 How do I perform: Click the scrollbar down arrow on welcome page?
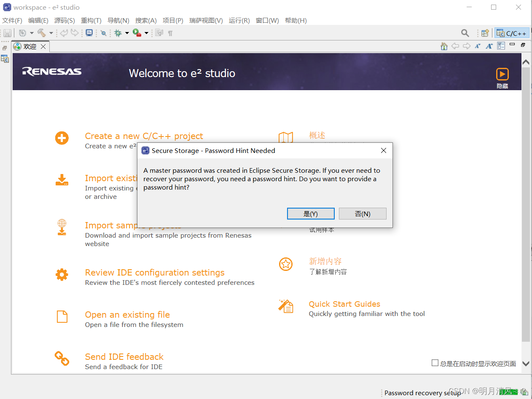coord(526,363)
